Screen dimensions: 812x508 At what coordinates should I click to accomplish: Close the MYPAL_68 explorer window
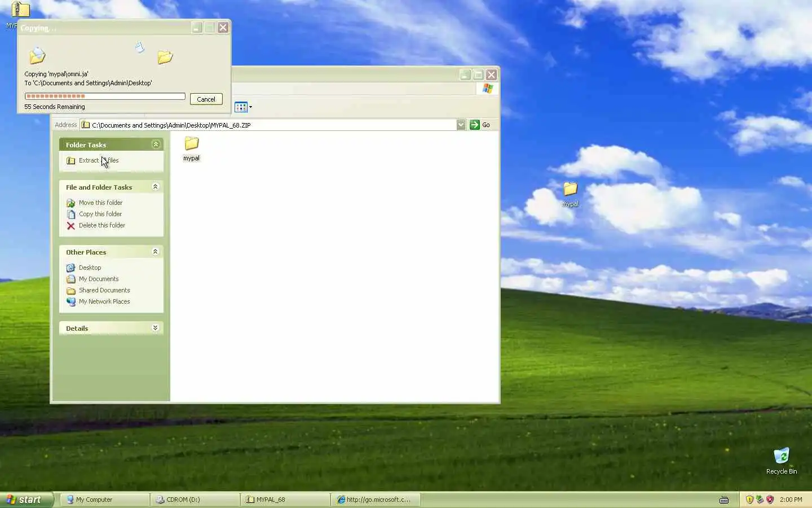pyautogui.click(x=492, y=75)
